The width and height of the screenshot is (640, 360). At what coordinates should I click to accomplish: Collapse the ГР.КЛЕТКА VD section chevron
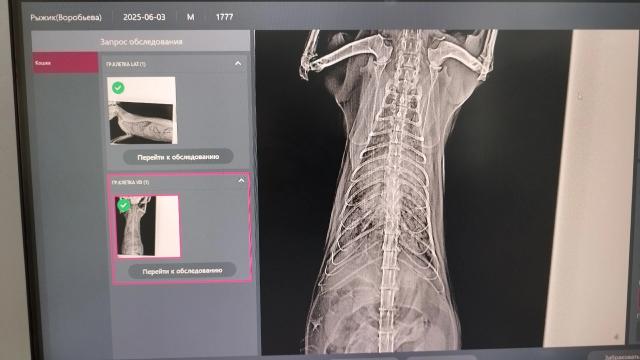point(241,180)
